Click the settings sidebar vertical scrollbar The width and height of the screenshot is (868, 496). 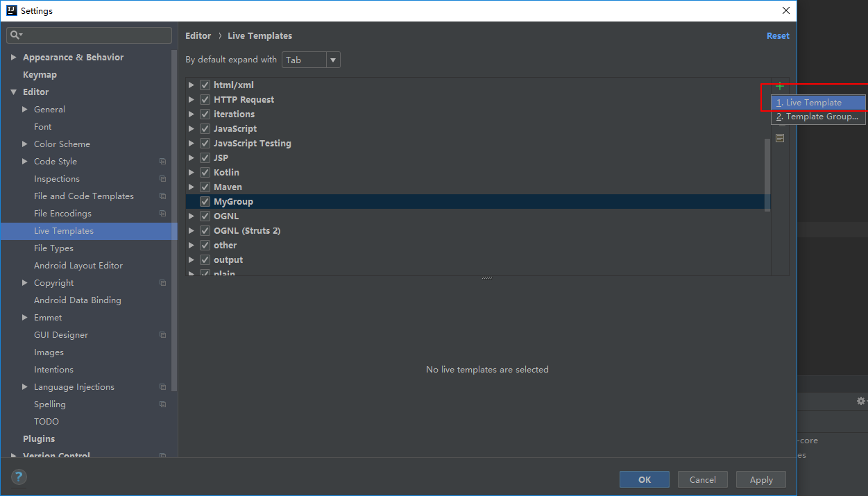pyautogui.click(x=175, y=222)
